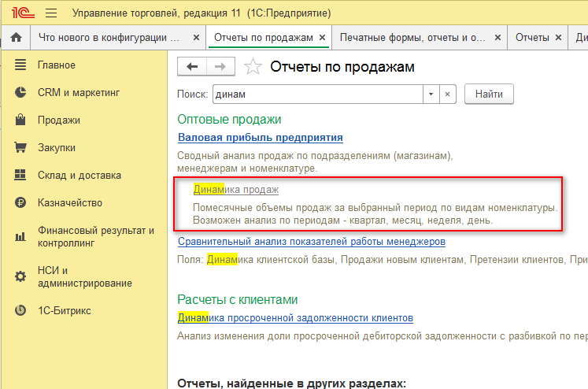Clear the search field with x
This screenshot has width=588, height=389.
[447, 94]
